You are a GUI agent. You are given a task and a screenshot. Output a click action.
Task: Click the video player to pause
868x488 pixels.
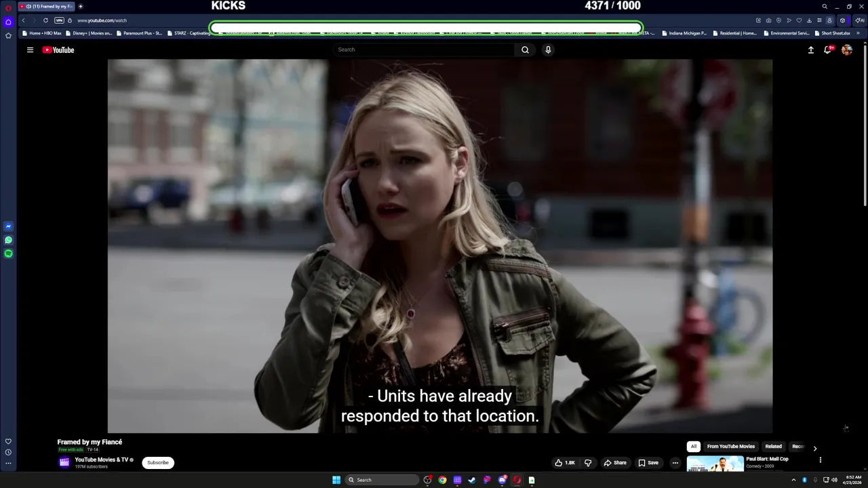[439, 246]
